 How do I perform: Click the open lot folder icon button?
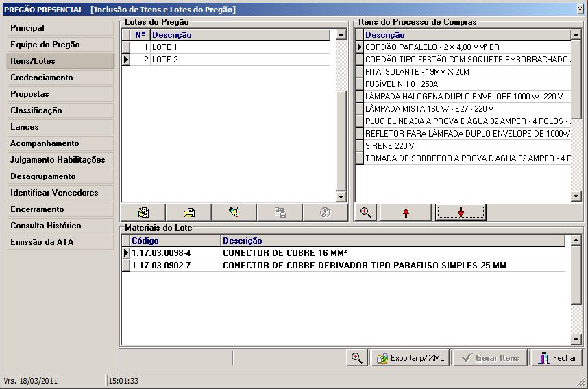point(188,213)
